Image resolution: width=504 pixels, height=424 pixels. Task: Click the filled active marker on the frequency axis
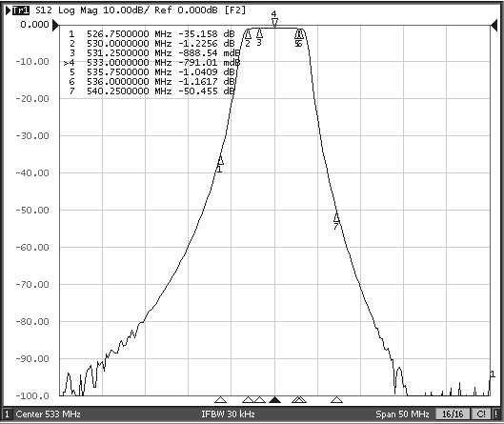tap(274, 399)
